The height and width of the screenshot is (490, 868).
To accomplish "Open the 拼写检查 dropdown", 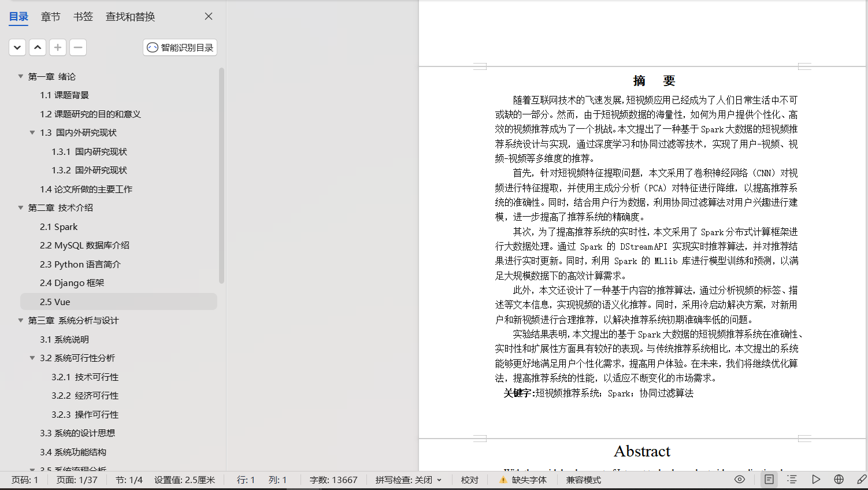I will 409,480.
